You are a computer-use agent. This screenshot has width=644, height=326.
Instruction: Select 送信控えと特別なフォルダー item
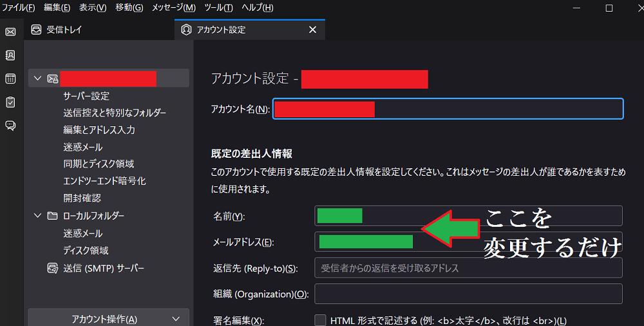[115, 113]
